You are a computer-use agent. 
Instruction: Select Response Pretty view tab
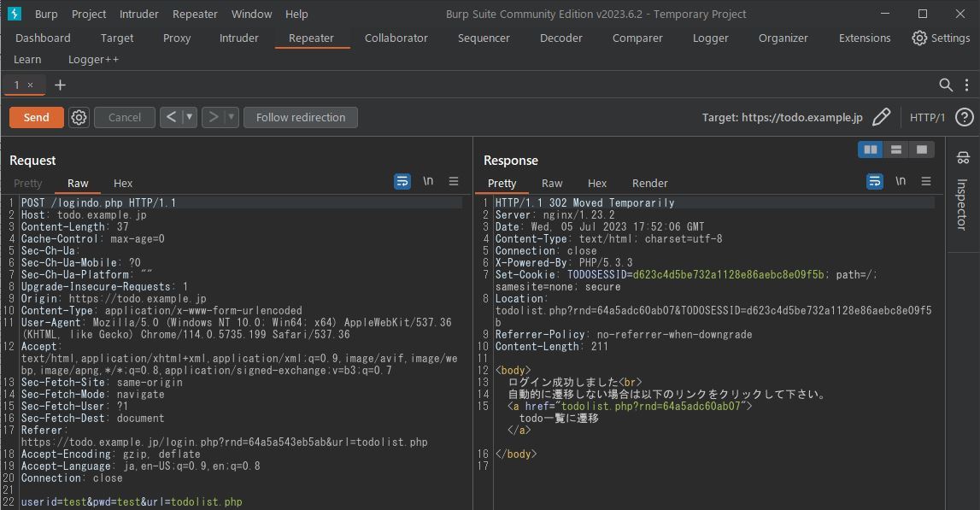coord(502,183)
